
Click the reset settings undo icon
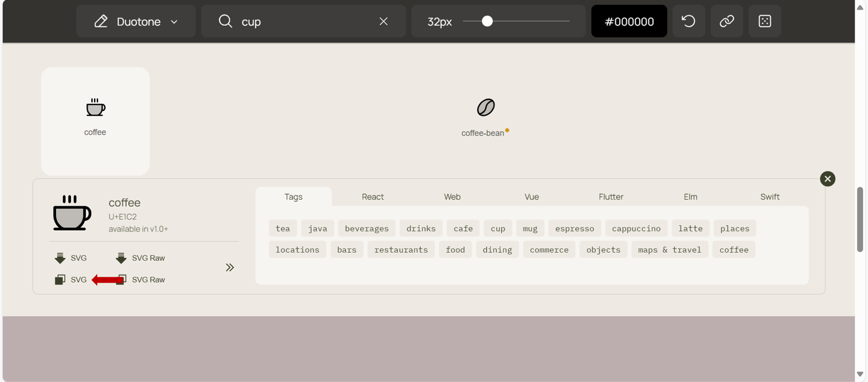(x=688, y=21)
